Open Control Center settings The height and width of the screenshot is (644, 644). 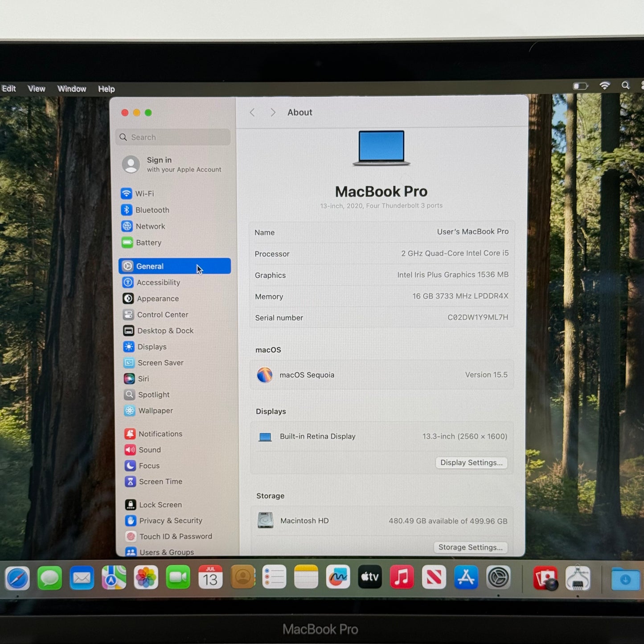tap(174, 315)
